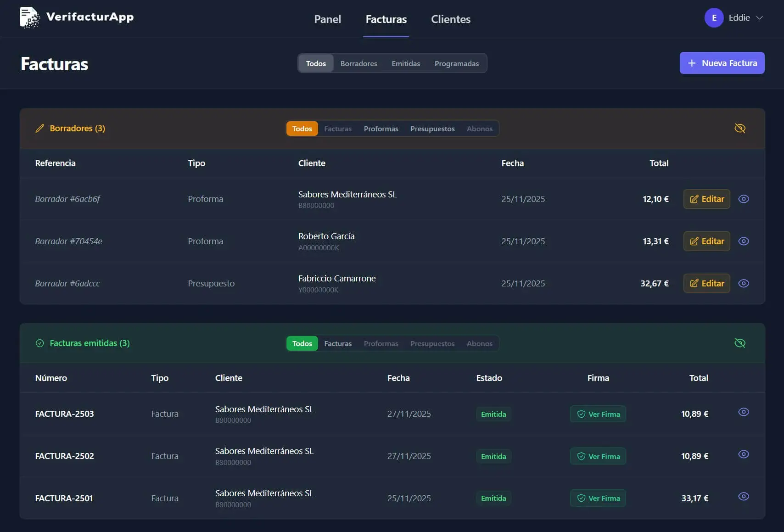Preview invoice FACTURA-2502 with eye icon

(744, 454)
